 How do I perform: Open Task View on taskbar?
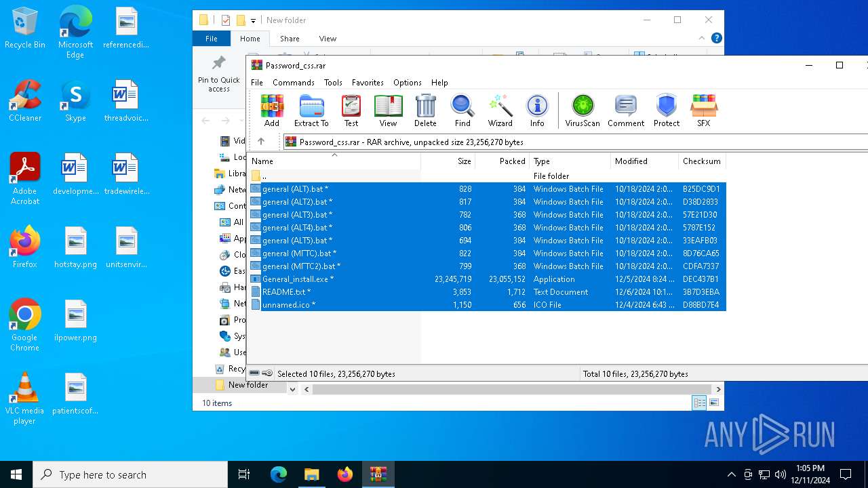(x=244, y=474)
